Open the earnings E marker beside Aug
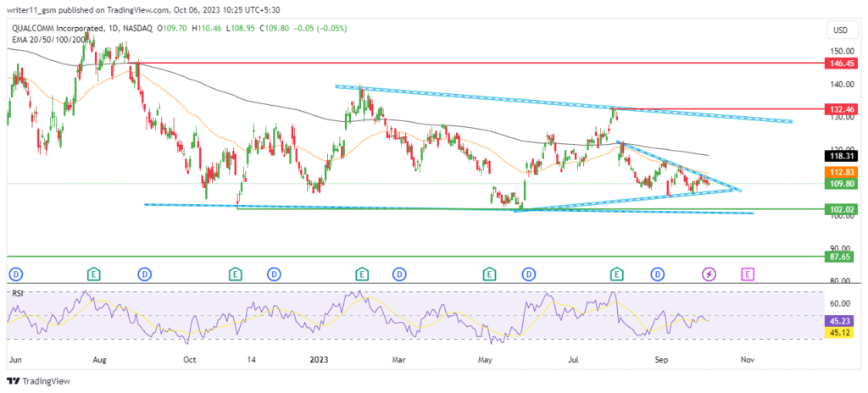Screen dimensions: 868x393 pos(95,274)
